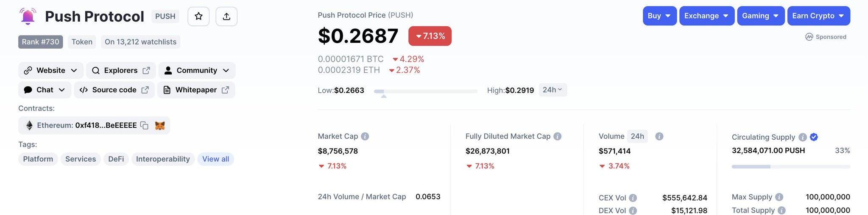The height and width of the screenshot is (215, 868).
Task: Open the Earn Crypto menu
Action: coord(818,16)
